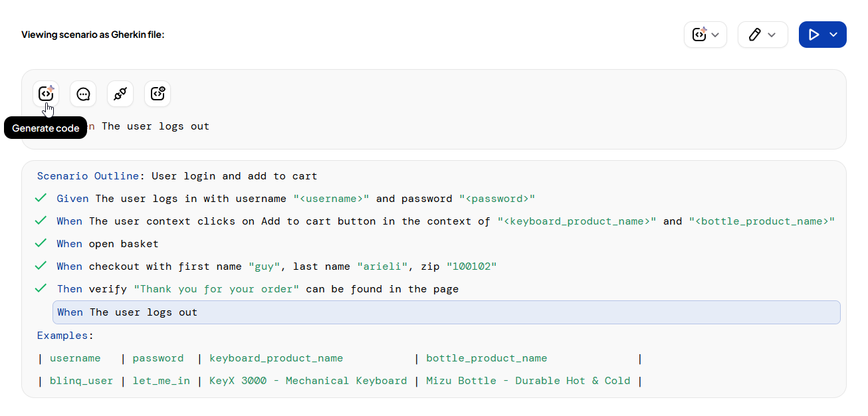Click the 'Then verify Thank you' step
The image size is (868, 416).
pos(257,289)
